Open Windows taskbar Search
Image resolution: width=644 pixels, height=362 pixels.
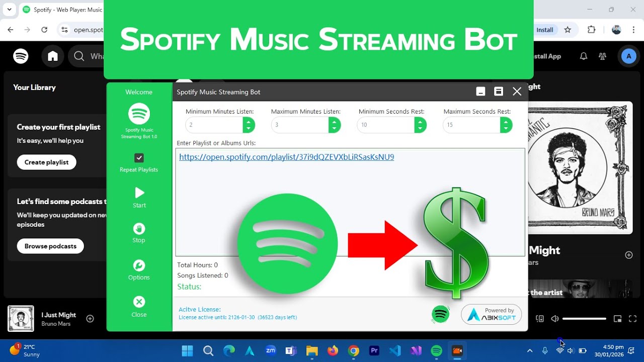pos(208,351)
